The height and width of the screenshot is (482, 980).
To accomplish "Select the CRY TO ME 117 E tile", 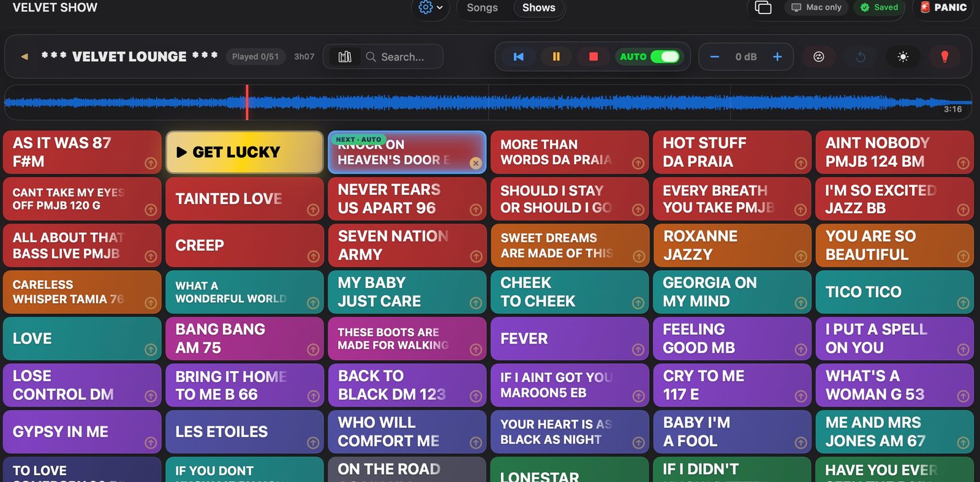I will 732,385.
